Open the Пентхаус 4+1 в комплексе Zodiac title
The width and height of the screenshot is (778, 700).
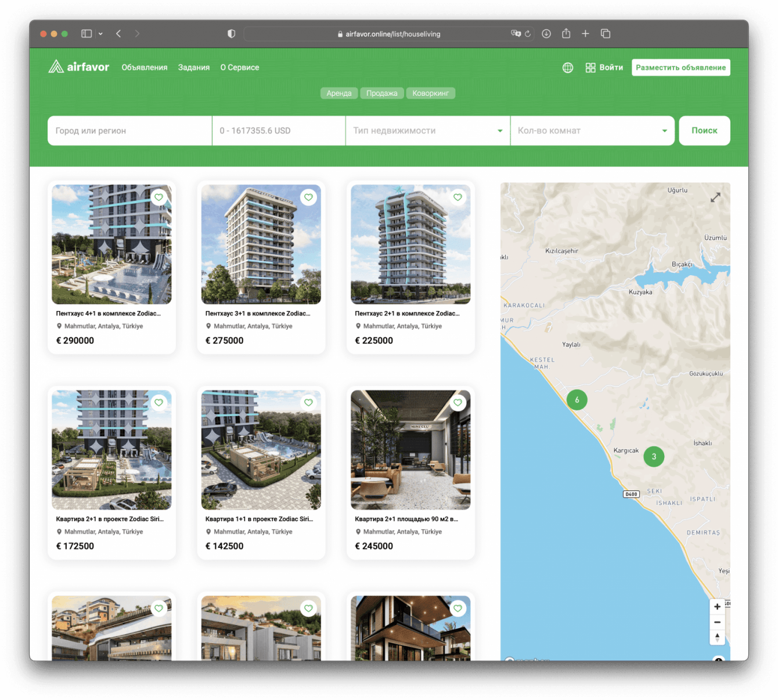(109, 313)
